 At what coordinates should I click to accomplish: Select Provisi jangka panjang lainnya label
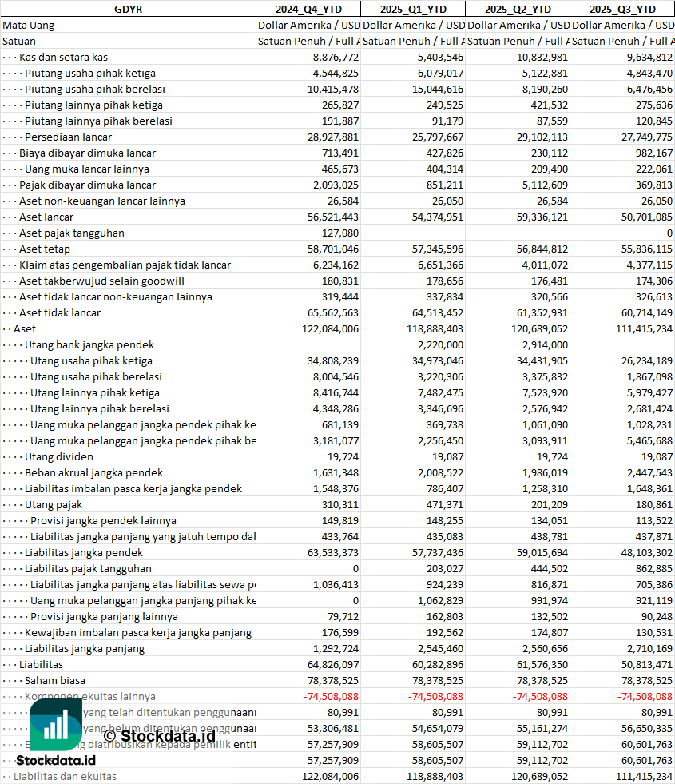pyautogui.click(x=104, y=617)
